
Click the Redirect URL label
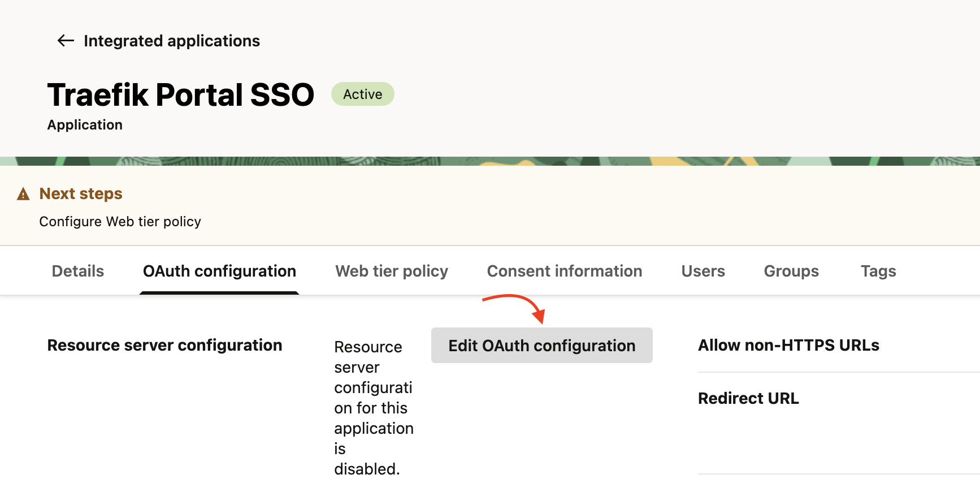point(748,398)
